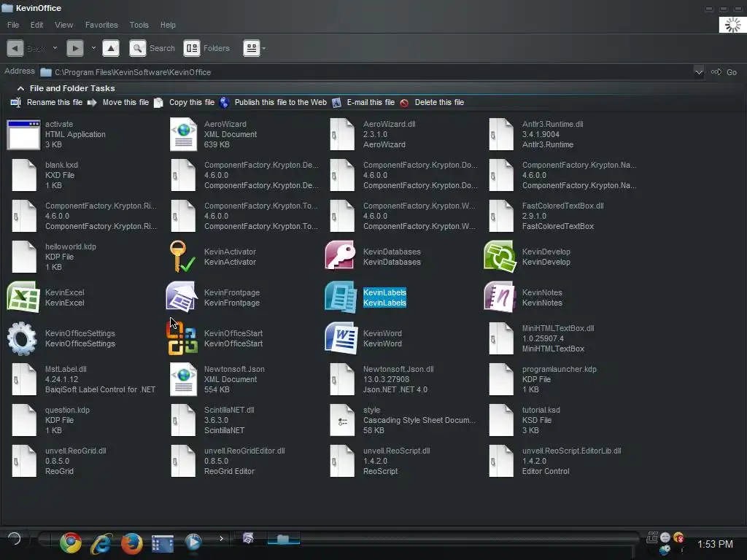
Task: Launch KevinWord application icon
Action: point(341,338)
